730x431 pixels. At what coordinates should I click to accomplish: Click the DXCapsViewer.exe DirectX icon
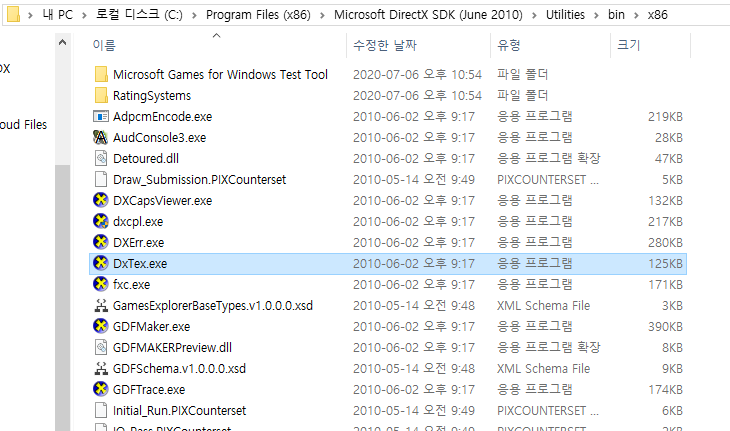pyautogui.click(x=101, y=200)
